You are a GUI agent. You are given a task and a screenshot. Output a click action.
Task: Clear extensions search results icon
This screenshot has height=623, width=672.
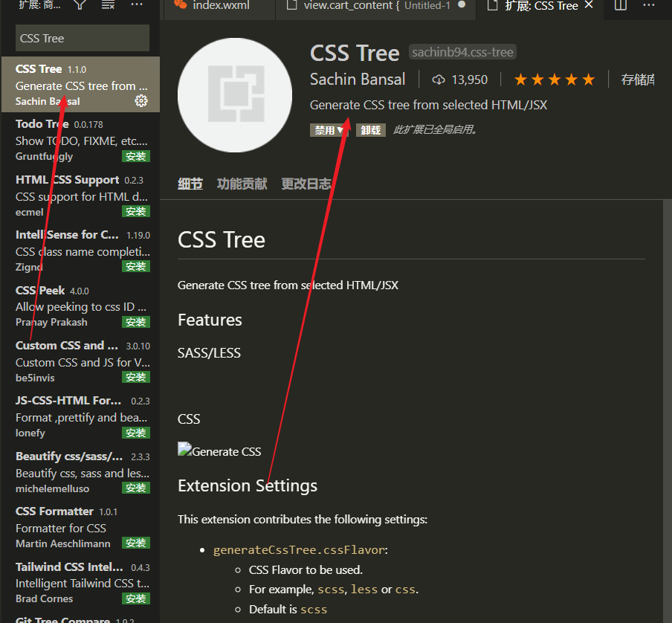click(108, 4)
